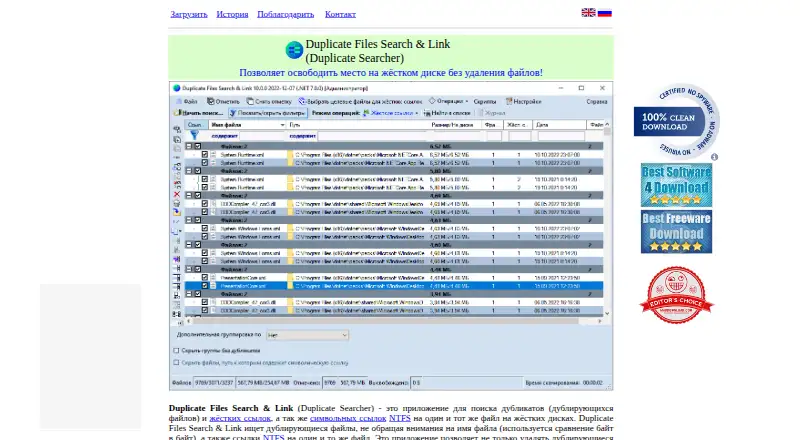800x440 pixels.
Task: Click status value 9769/3071/3237
Action: (214, 382)
